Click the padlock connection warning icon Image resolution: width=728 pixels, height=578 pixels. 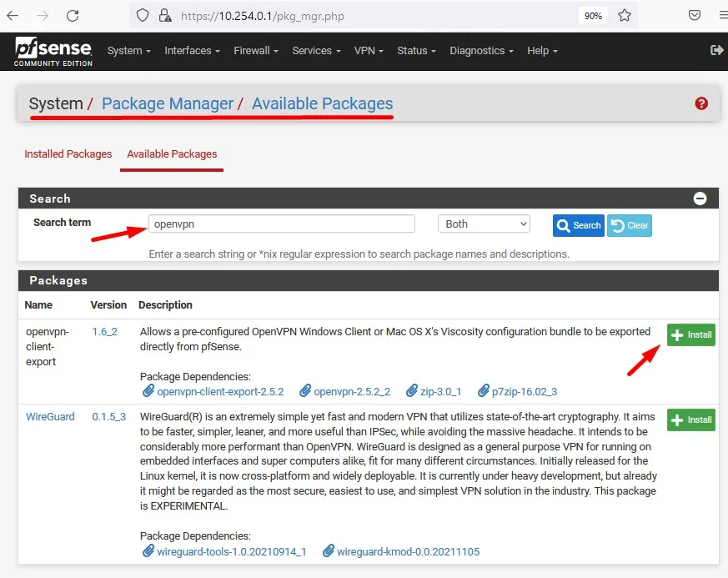pyautogui.click(x=165, y=16)
